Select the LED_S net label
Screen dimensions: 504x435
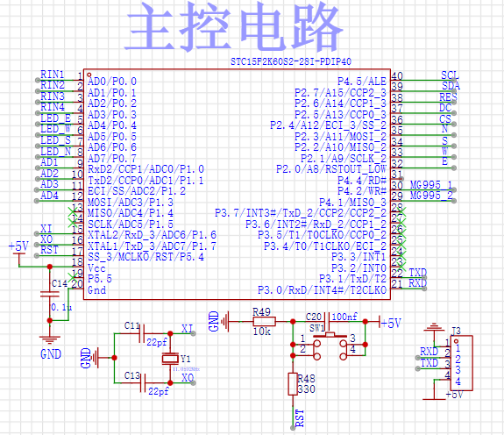point(55,140)
